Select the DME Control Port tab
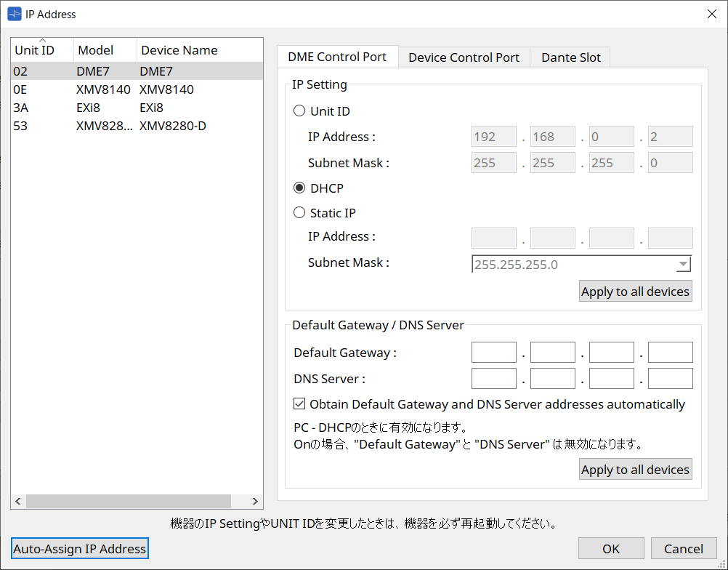 tap(337, 57)
